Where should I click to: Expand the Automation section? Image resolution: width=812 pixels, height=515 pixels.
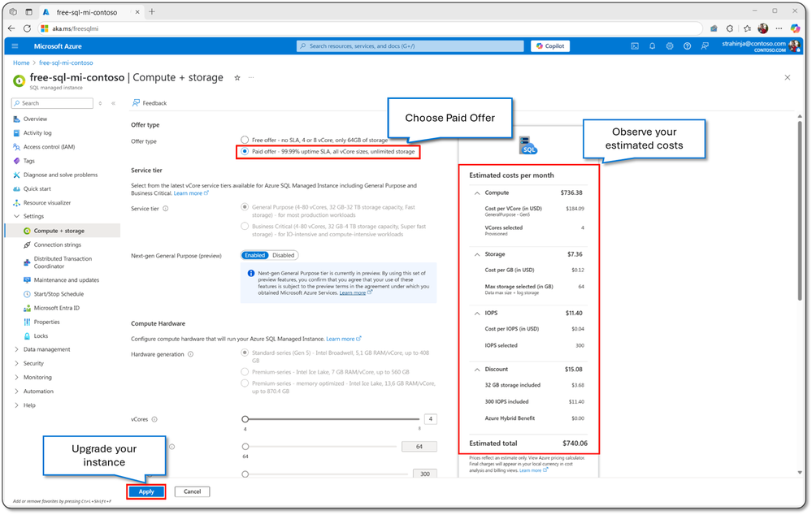(16, 392)
